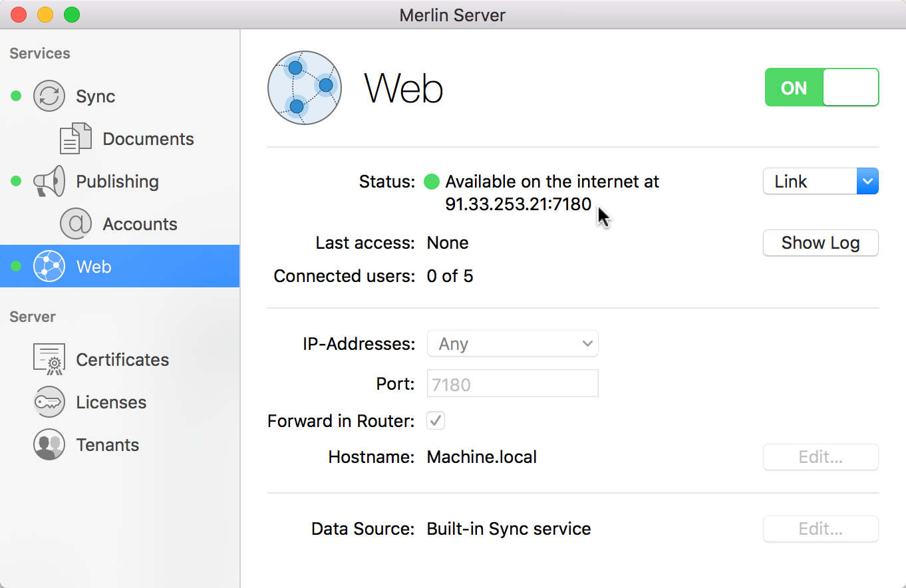Select the Web sidebar item
The image size is (906, 588).
[x=120, y=266]
